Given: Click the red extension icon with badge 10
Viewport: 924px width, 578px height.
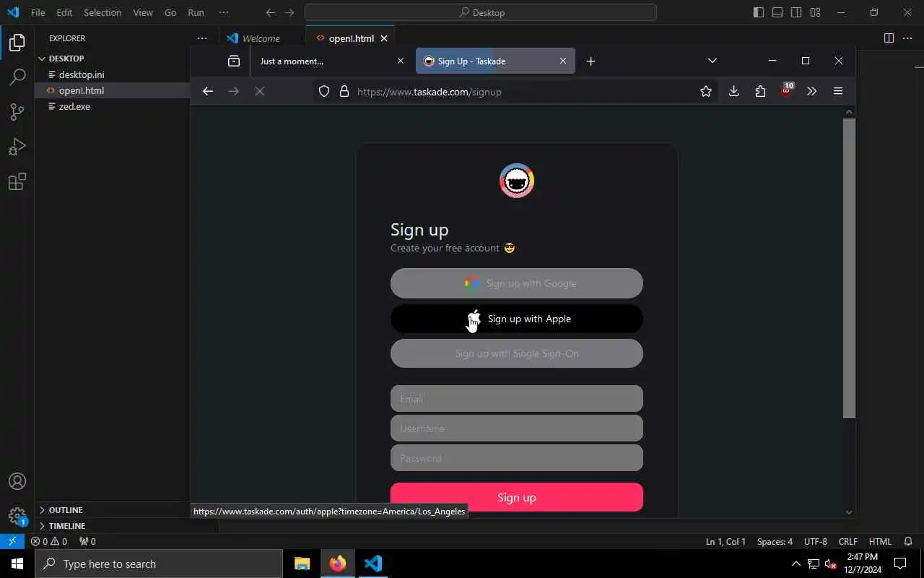Looking at the screenshot, I should click(786, 91).
